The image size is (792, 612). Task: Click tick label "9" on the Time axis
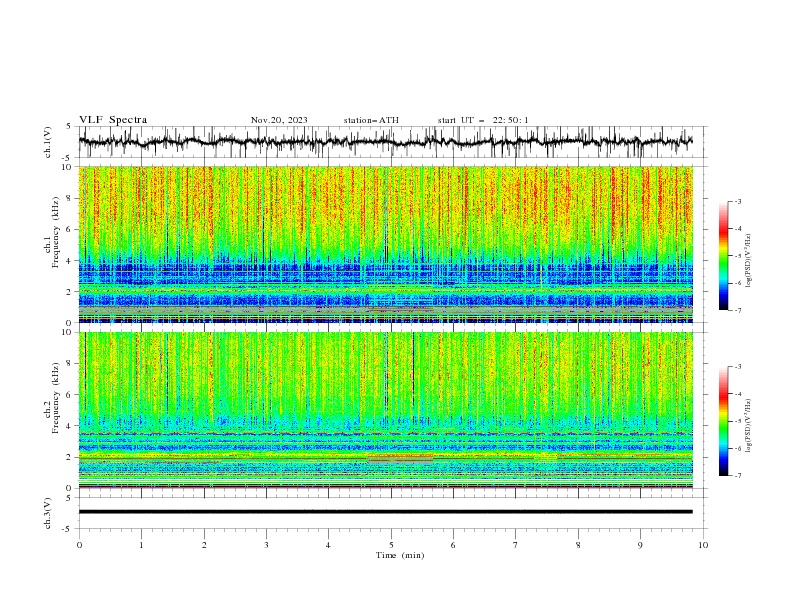pyautogui.click(x=640, y=545)
